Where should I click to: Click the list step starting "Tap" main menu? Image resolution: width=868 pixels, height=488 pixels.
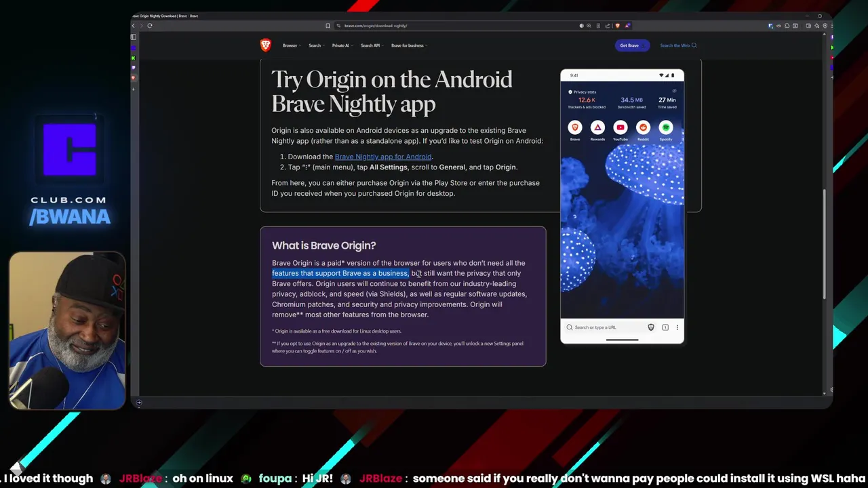tap(402, 167)
